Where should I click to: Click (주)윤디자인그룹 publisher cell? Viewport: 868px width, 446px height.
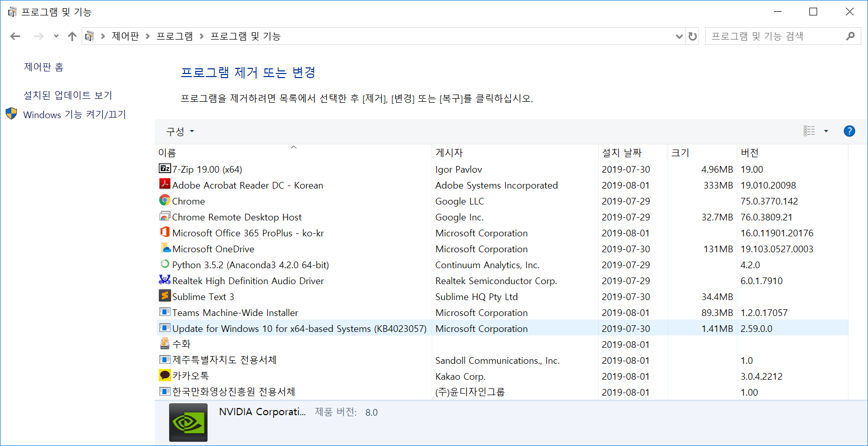[x=470, y=392]
